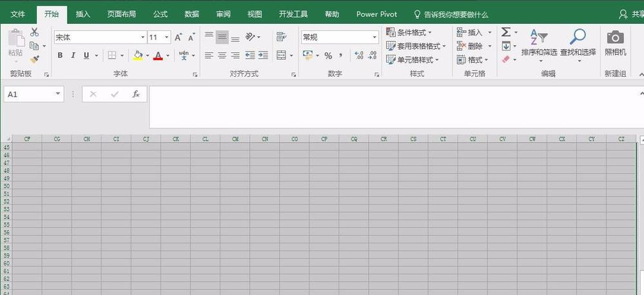Click the Insert Function fx icon
644x295 pixels.
136,94
